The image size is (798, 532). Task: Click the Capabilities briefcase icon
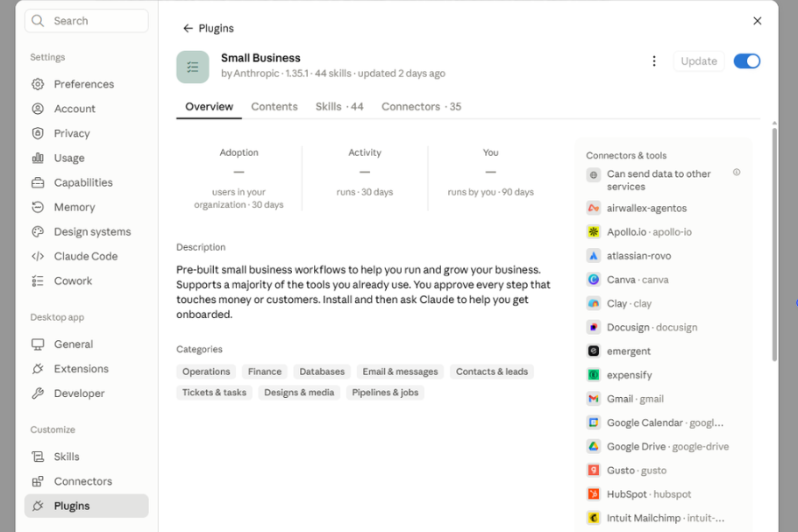click(38, 182)
